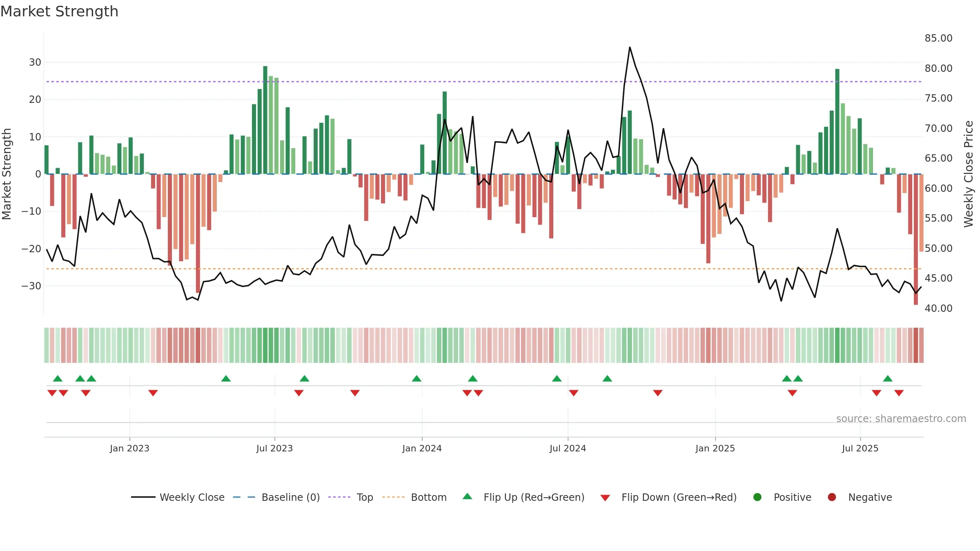Click the Jan 2025 axis label
This screenshot has width=980, height=551.
click(715, 449)
